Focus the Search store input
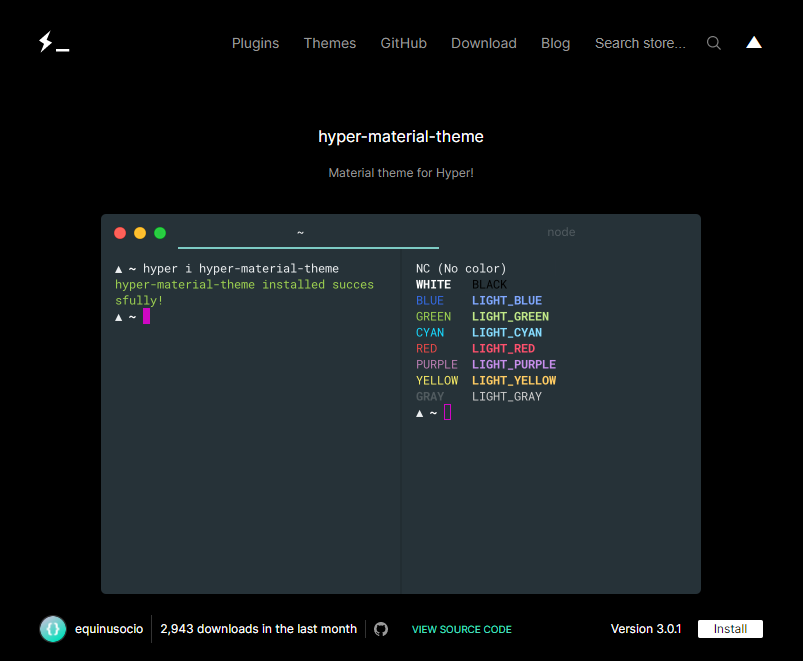The width and height of the screenshot is (803, 661). click(x=640, y=43)
